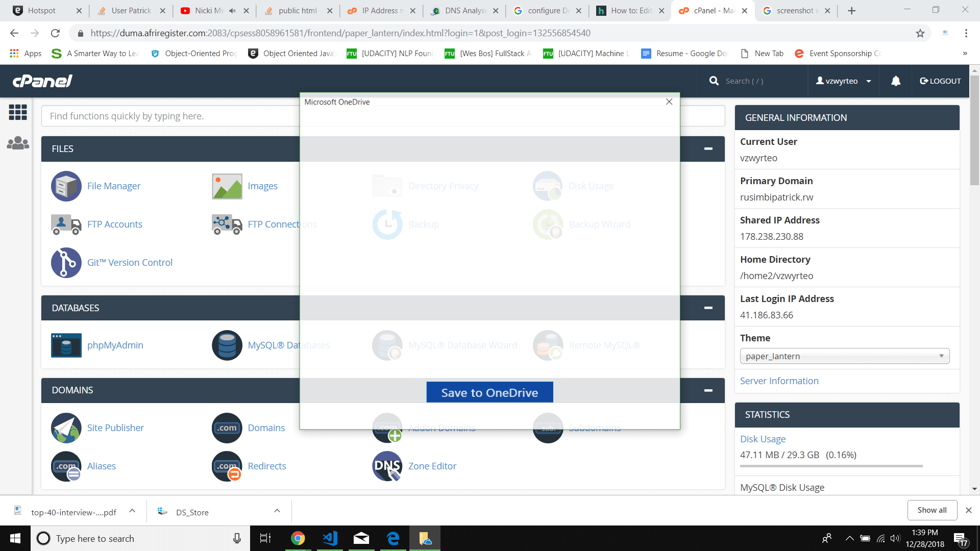Open Visual Studio Code from the taskbar
Screen dimensions: 980x551
[x=330, y=538]
